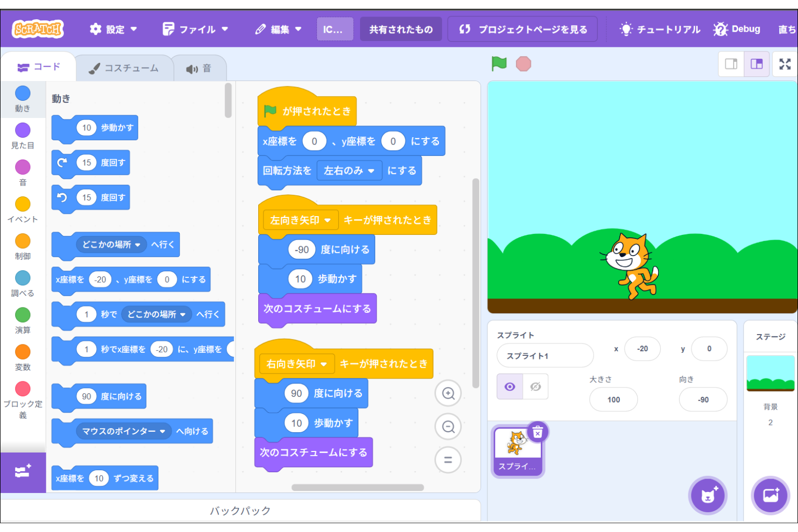Viewport: 798px width, 532px height.
Task: Click the choose a backdrop button
Action: tap(770, 495)
